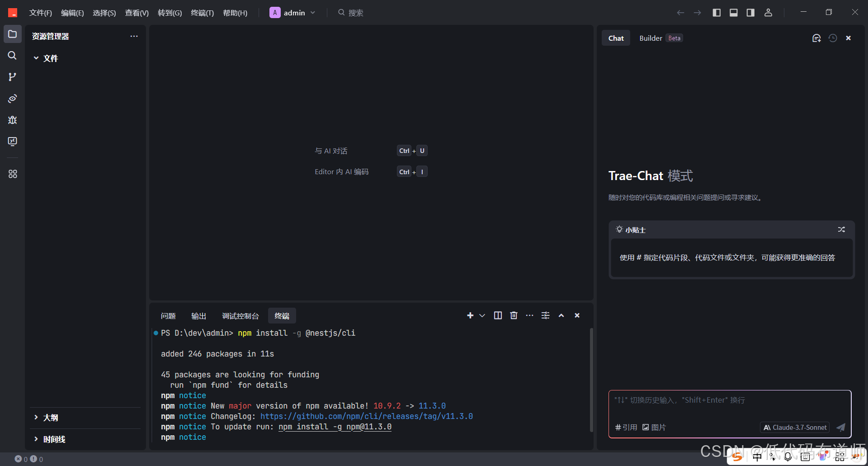Kill terminal with trash icon
The width and height of the screenshot is (868, 466).
click(514, 315)
